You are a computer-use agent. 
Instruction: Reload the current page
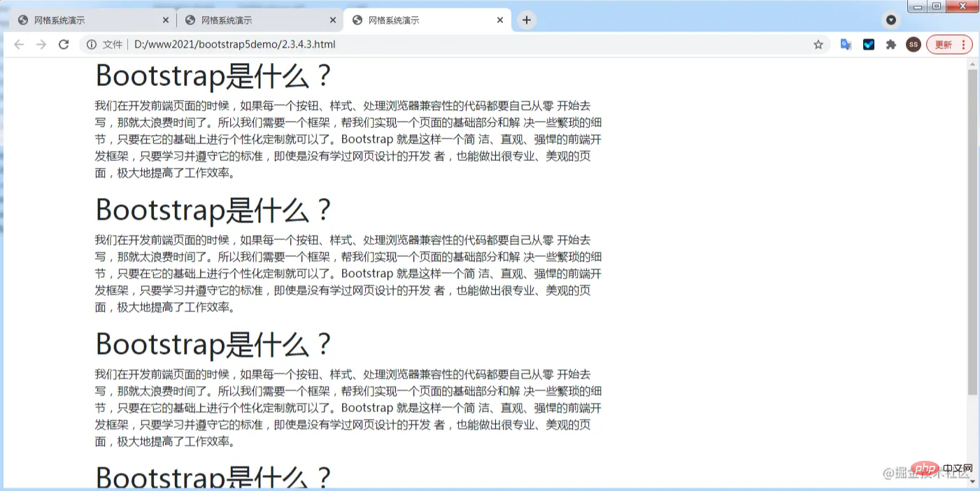64,45
